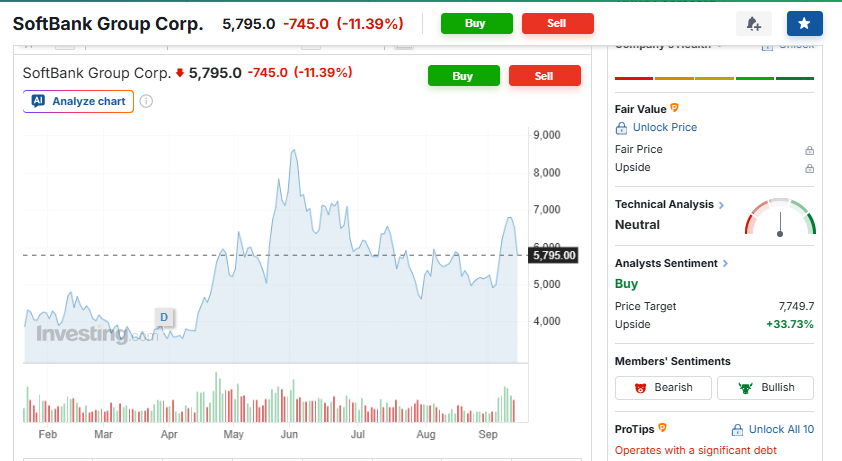Vote Bearish in Members' Sentiments
Image resolution: width=842 pixels, height=461 pixels.
(663, 387)
